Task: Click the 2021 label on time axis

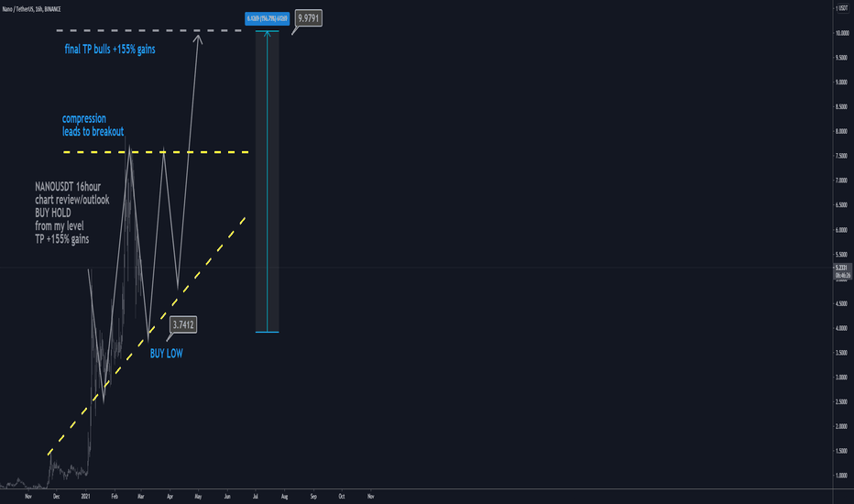Action: (x=85, y=497)
